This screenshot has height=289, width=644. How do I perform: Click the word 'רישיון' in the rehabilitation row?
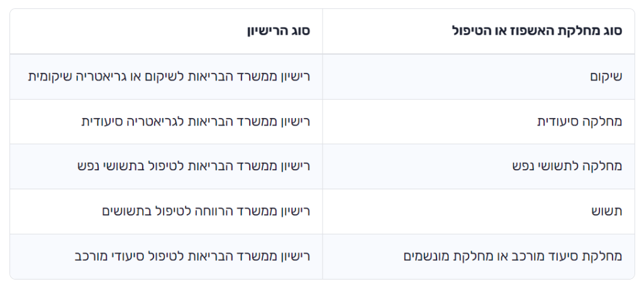click(x=296, y=77)
